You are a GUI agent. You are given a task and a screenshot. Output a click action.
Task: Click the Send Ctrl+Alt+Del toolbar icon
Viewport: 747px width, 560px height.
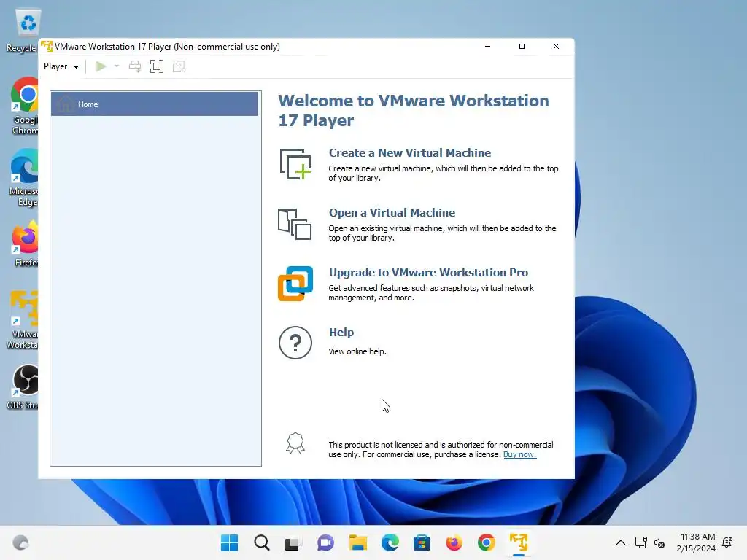click(135, 66)
